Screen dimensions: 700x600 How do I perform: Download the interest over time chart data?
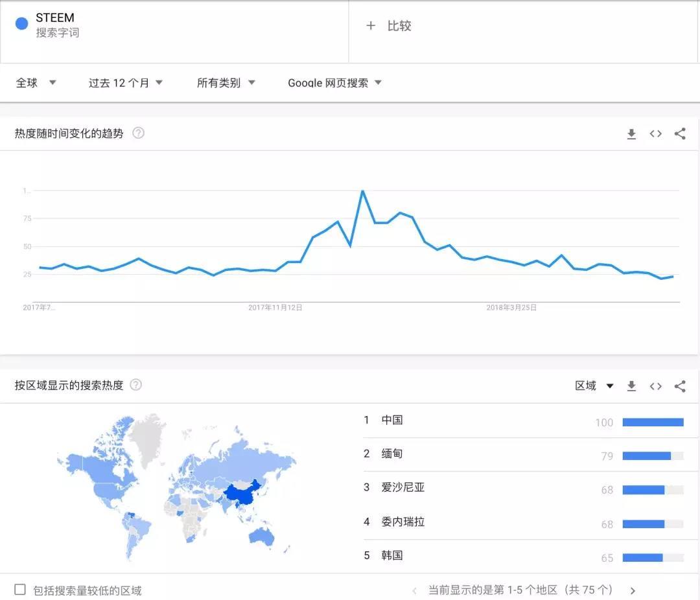coord(631,134)
